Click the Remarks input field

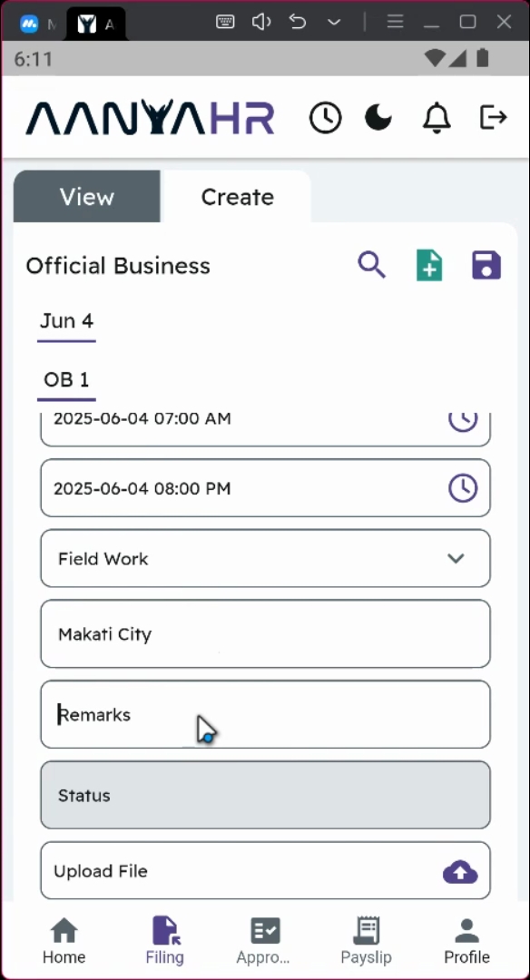(266, 714)
